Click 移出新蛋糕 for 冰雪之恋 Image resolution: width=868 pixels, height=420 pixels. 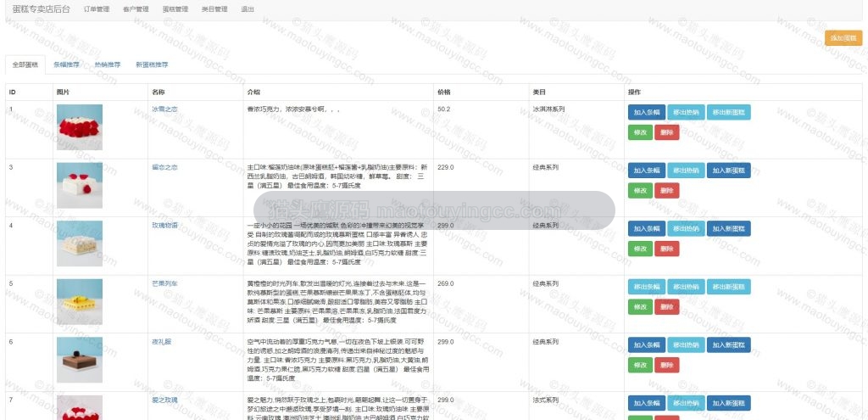pos(728,112)
